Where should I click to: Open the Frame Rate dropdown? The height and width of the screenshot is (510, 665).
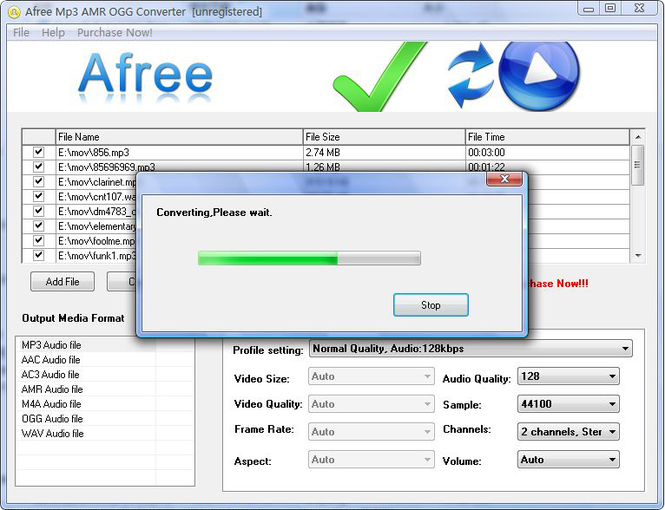(371, 432)
